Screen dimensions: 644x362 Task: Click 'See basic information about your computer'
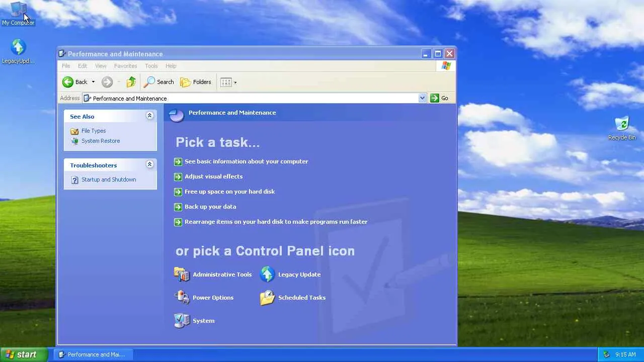247,161
